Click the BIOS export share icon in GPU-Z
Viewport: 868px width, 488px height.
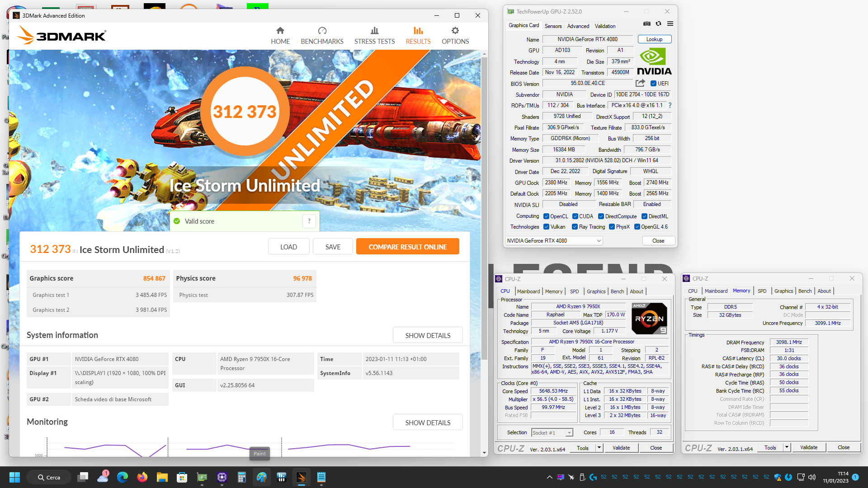coord(640,83)
